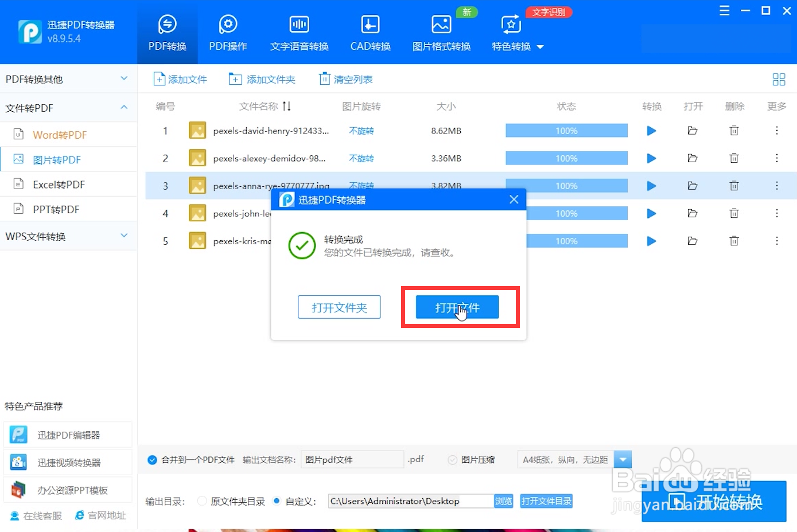Open output folder for row 3
The height and width of the screenshot is (532, 797).
click(x=693, y=186)
